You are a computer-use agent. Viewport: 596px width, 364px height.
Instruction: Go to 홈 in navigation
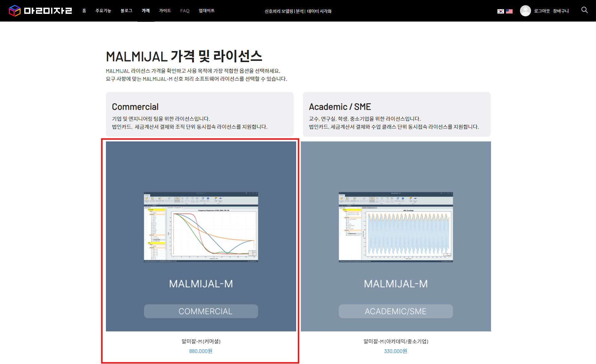84,11
